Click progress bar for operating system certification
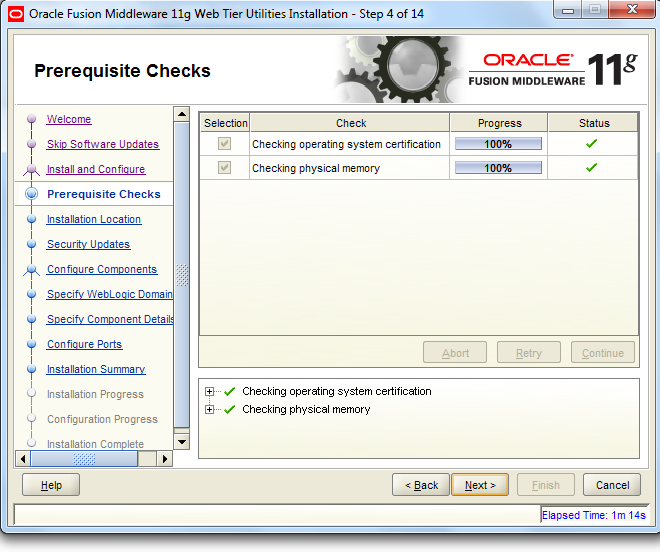Viewport: 660px width, 552px height. tap(498, 144)
